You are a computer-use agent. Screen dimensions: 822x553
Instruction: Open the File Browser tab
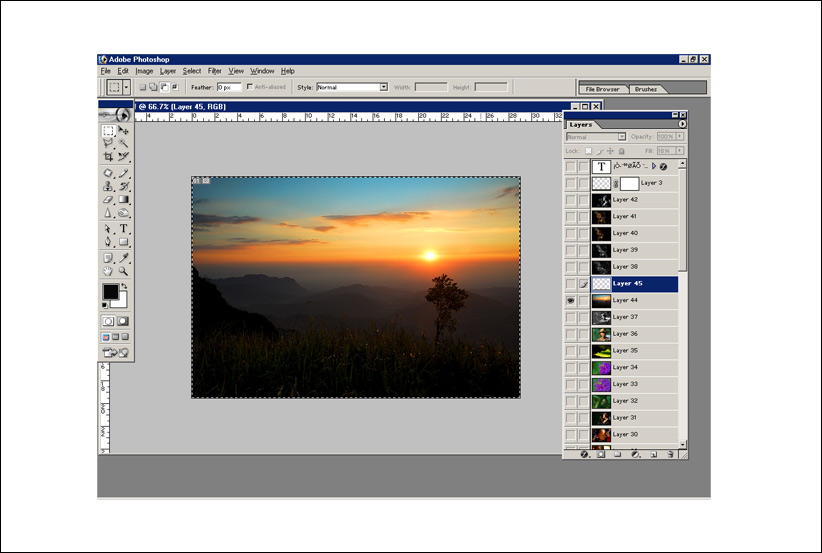click(604, 89)
